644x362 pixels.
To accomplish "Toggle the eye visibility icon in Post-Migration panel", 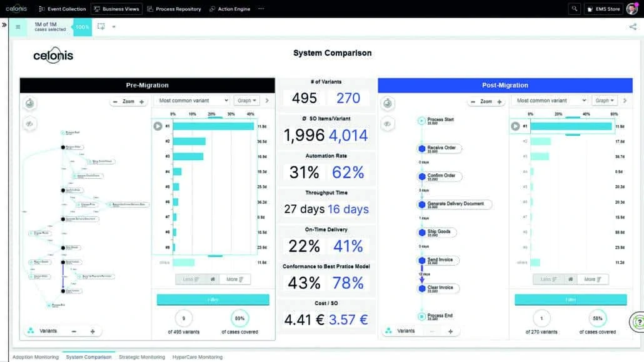I will (388, 124).
